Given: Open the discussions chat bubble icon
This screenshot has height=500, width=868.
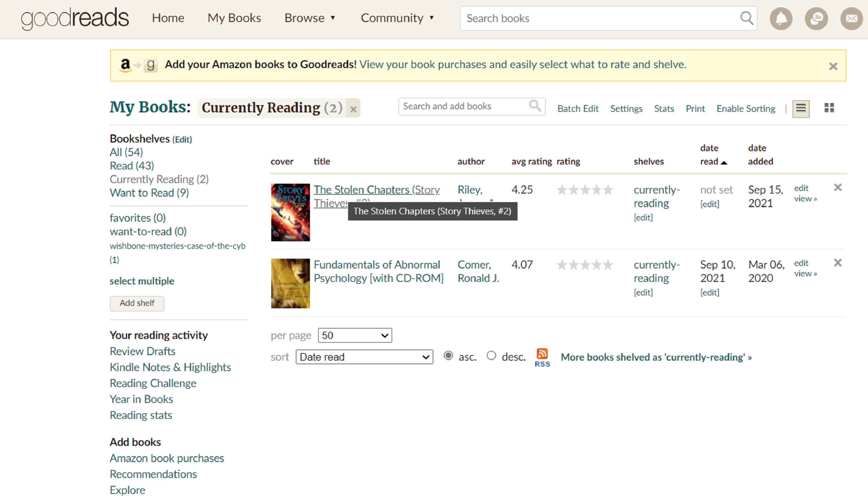Looking at the screenshot, I should click(816, 19).
